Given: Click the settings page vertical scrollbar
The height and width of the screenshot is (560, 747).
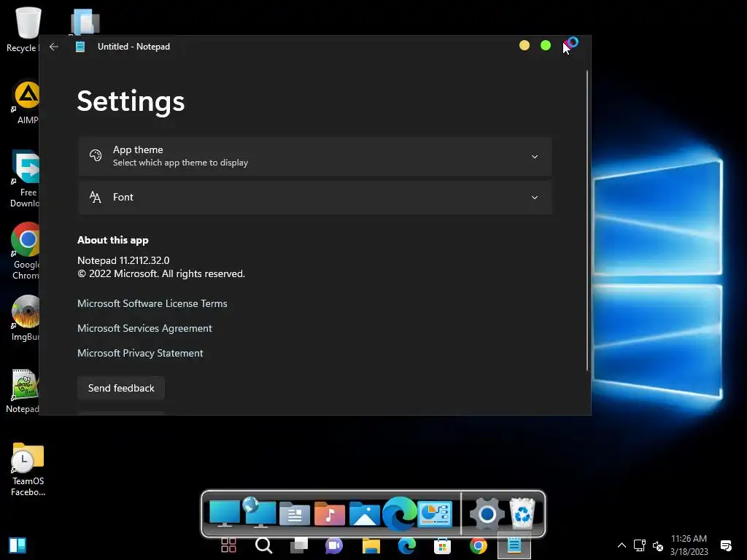Looking at the screenshot, I should [587, 220].
